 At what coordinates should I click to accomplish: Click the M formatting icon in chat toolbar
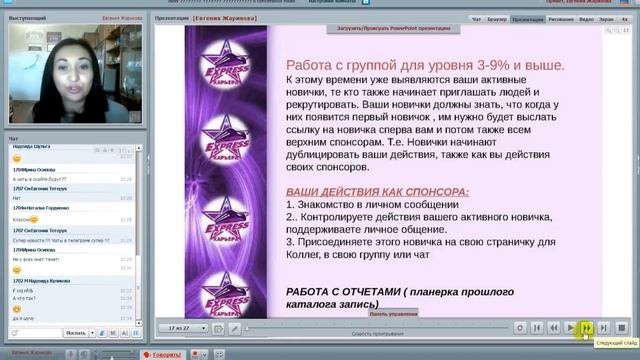(113, 333)
